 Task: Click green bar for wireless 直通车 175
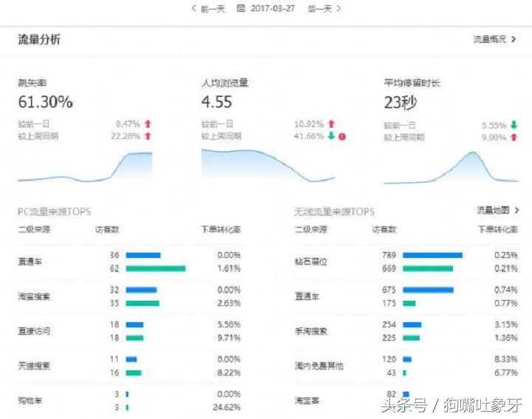point(409,303)
